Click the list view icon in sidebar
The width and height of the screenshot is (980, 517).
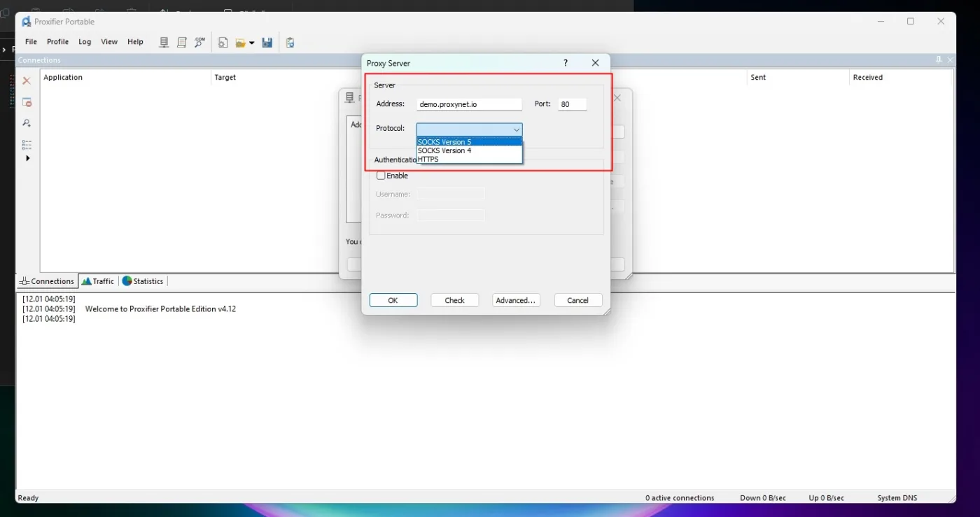click(x=27, y=145)
